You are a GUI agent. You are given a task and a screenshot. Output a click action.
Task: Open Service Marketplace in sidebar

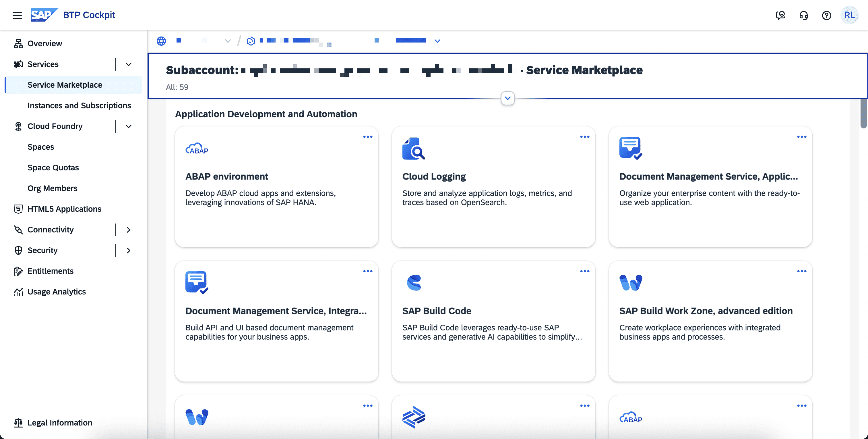73,85
